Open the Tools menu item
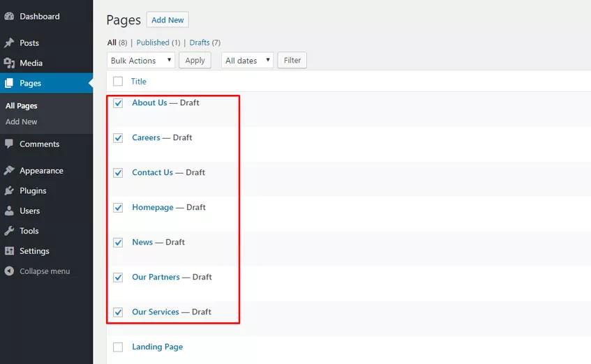 [29, 231]
